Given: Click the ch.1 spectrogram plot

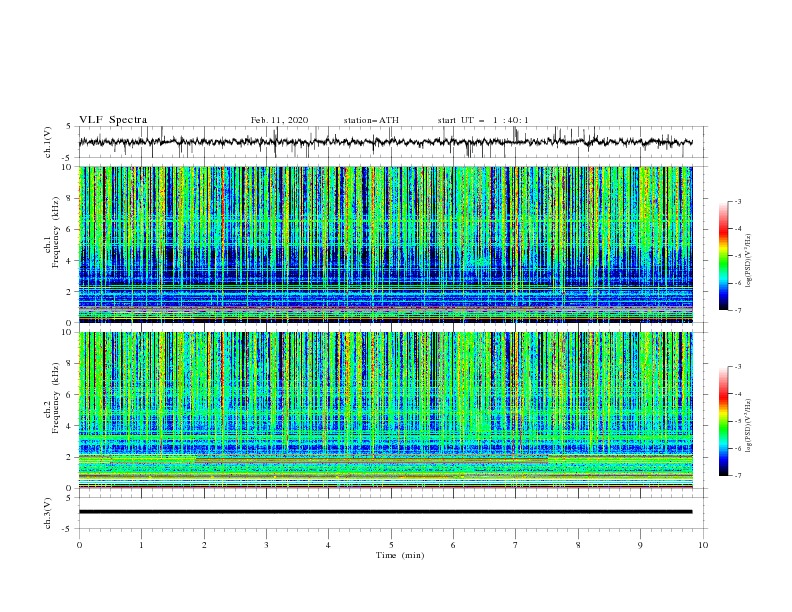Looking at the screenshot, I should [385, 244].
